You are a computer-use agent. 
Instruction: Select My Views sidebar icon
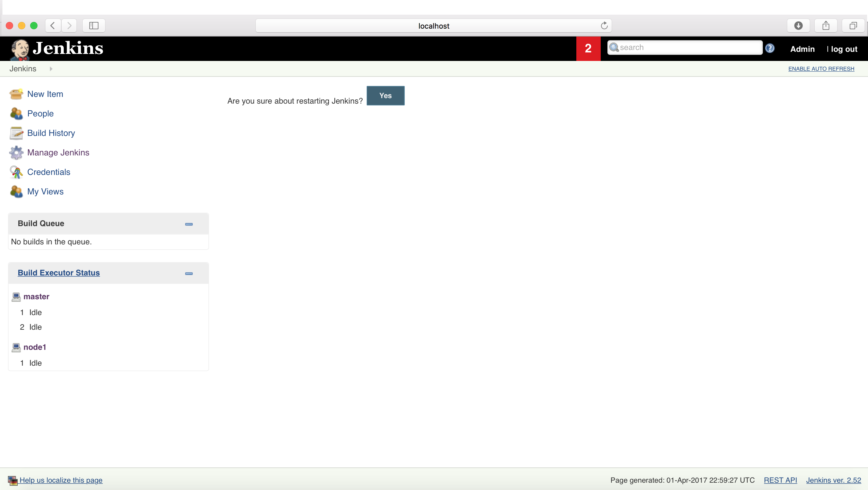tap(16, 191)
